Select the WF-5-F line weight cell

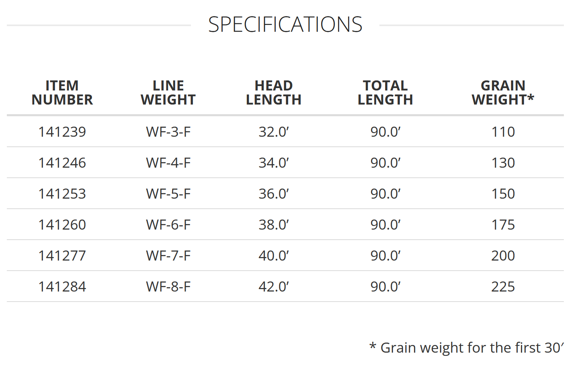point(168,194)
